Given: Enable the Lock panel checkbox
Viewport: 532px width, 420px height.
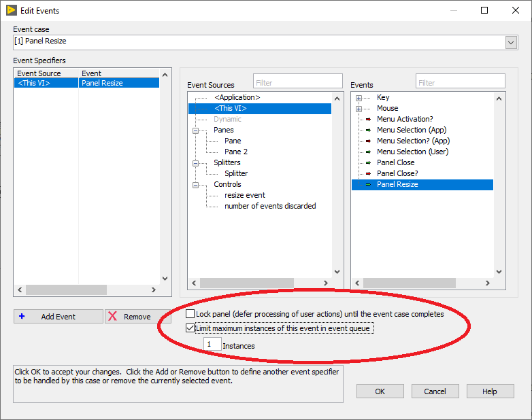Looking at the screenshot, I should coord(190,314).
